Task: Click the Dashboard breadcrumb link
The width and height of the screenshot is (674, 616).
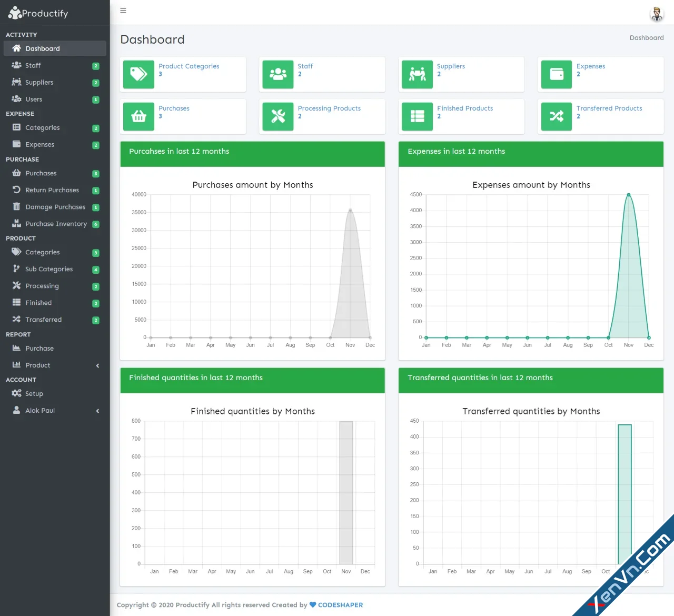Action: 646,37
